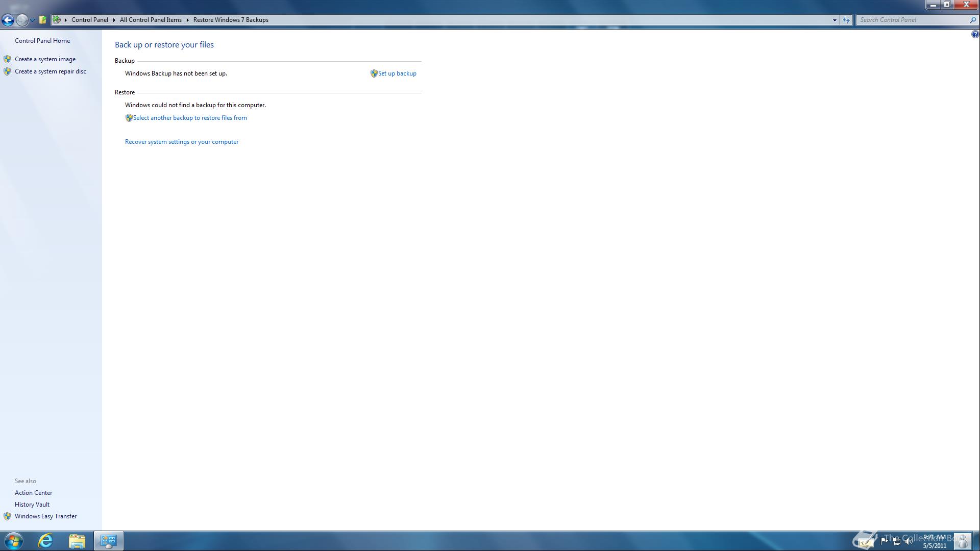Click the shield icon by Set up backup
The image size is (980, 551).
pyautogui.click(x=374, y=73)
